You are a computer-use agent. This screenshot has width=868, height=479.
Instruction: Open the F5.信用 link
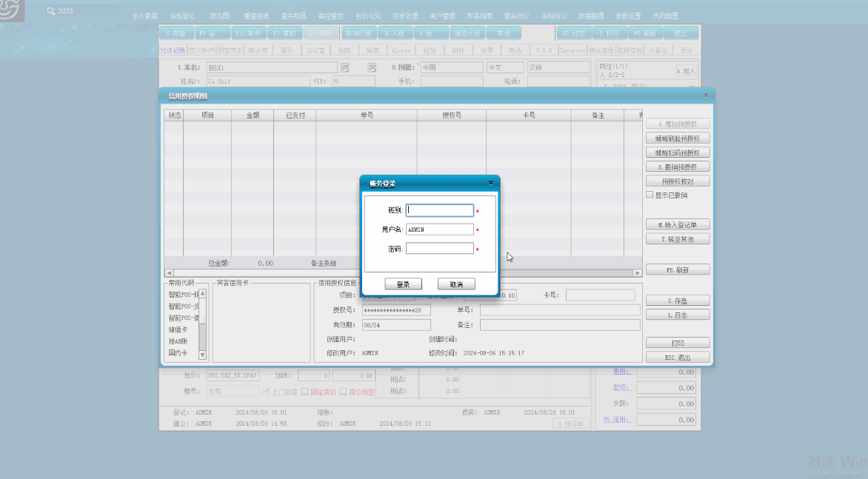(617, 419)
